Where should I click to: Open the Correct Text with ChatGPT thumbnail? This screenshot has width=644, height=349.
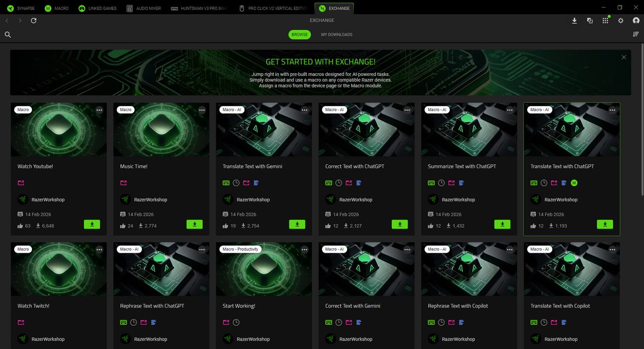[x=367, y=130]
